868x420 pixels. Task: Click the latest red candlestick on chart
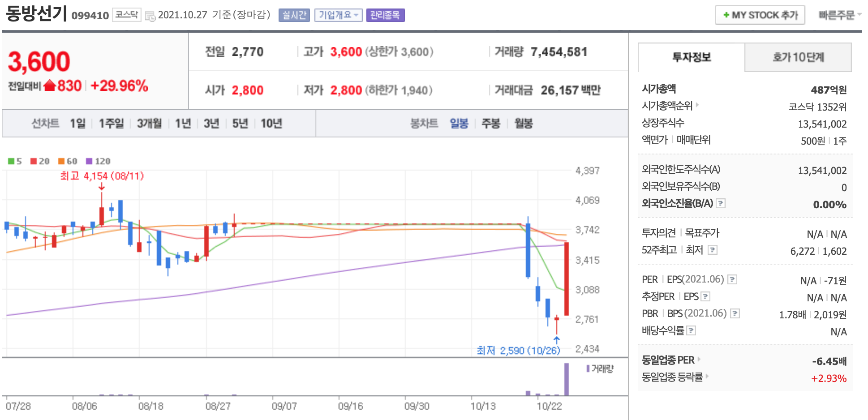tap(567, 279)
